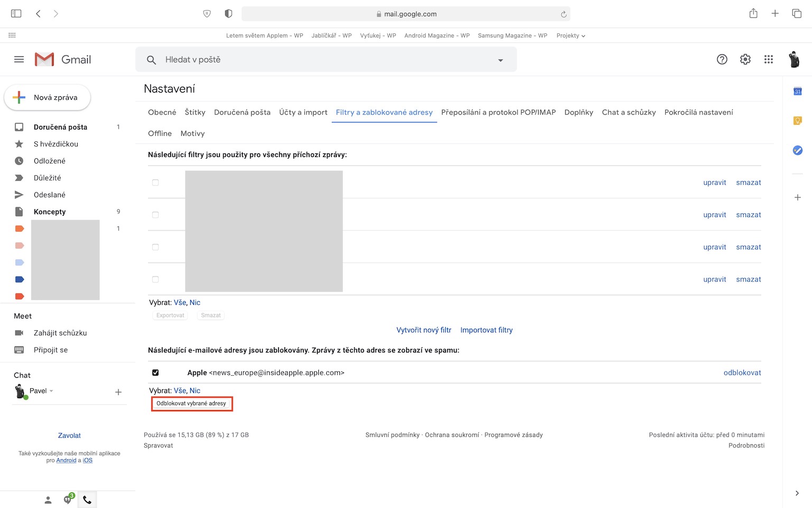812x508 pixels.
Task: Open Gmail settings gear icon
Action: [x=745, y=60]
